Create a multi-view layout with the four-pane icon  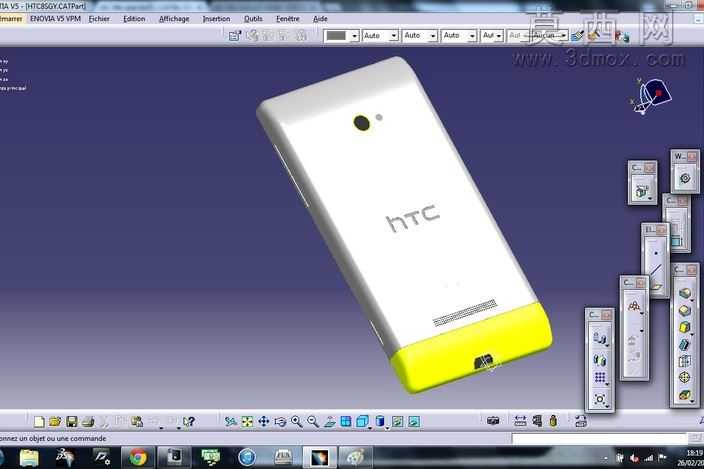click(346, 421)
